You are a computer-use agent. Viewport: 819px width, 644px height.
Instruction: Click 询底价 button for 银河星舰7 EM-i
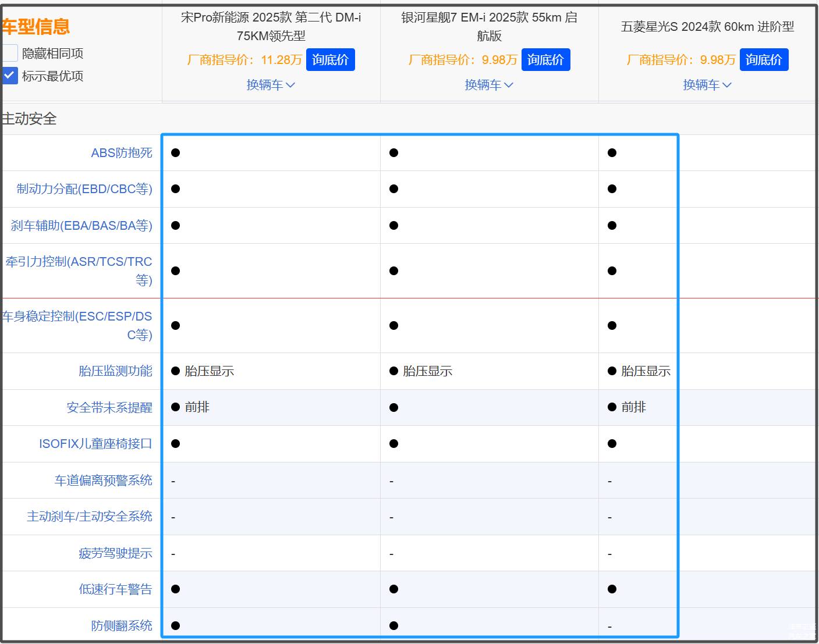coord(545,60)
